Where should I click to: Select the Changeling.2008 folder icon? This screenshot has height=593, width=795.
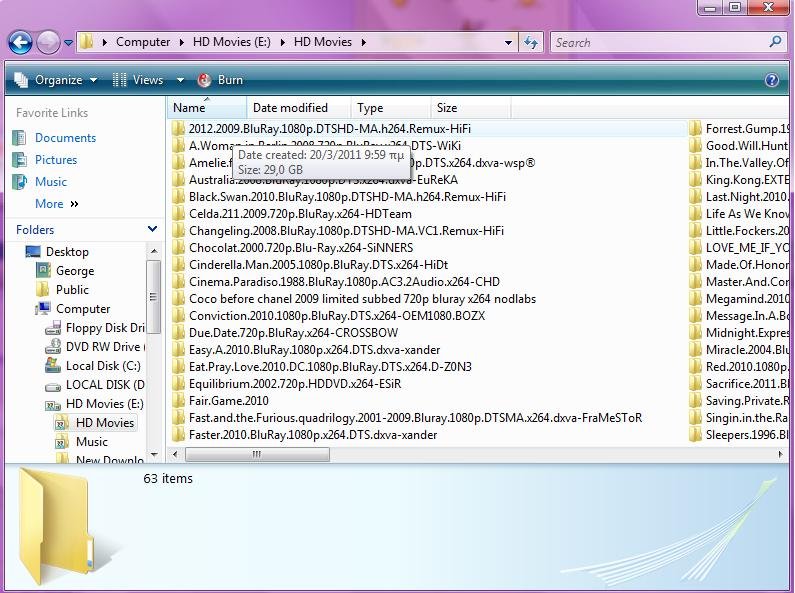(x=178, y=231)
